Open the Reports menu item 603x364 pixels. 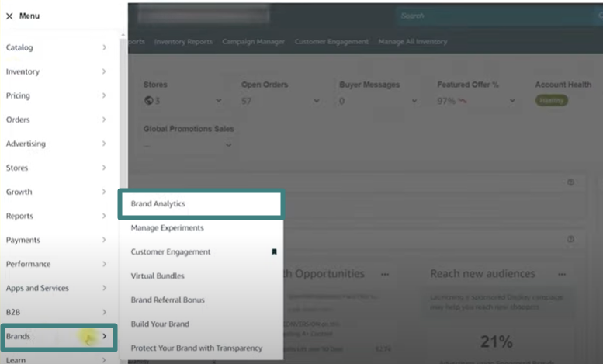click(x=19, y=216)
